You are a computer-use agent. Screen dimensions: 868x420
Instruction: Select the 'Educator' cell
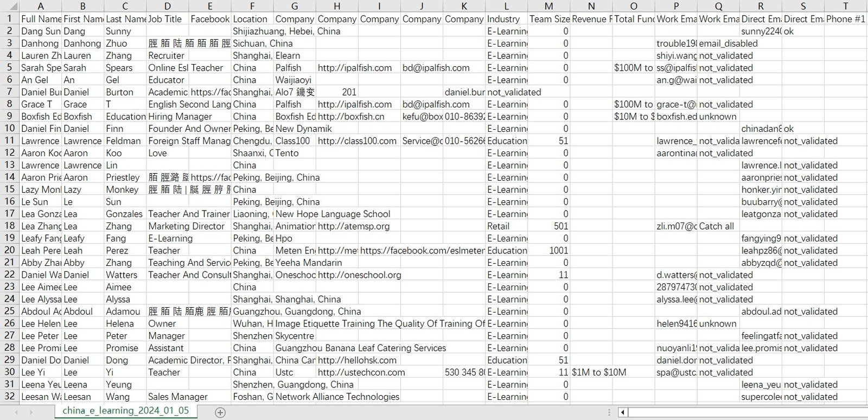168,80
